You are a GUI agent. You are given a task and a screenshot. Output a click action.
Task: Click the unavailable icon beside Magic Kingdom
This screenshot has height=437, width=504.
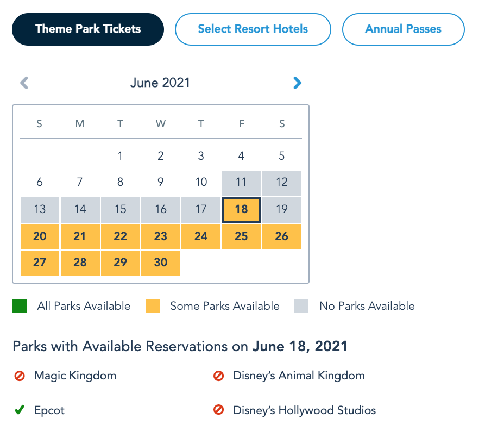pos(20,376)
